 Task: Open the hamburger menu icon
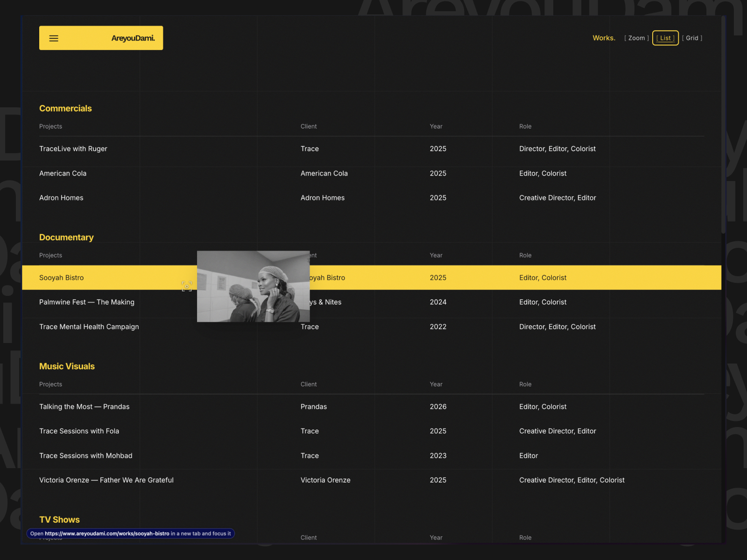54,38
